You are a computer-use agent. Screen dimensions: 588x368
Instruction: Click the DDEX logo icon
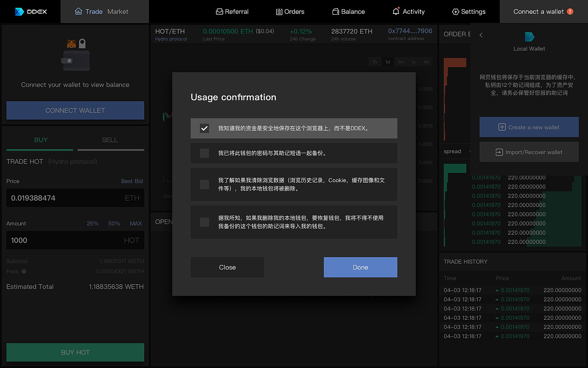(x=18, y=11)
